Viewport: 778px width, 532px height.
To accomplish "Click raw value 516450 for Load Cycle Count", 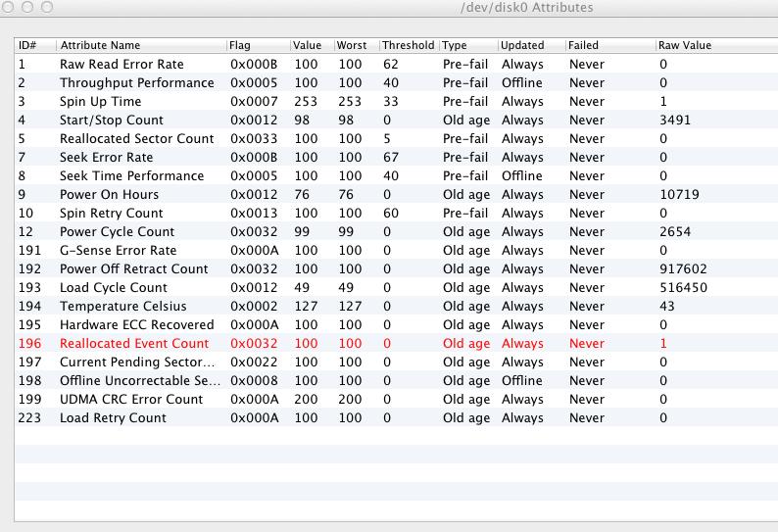I will pos(683,288).
